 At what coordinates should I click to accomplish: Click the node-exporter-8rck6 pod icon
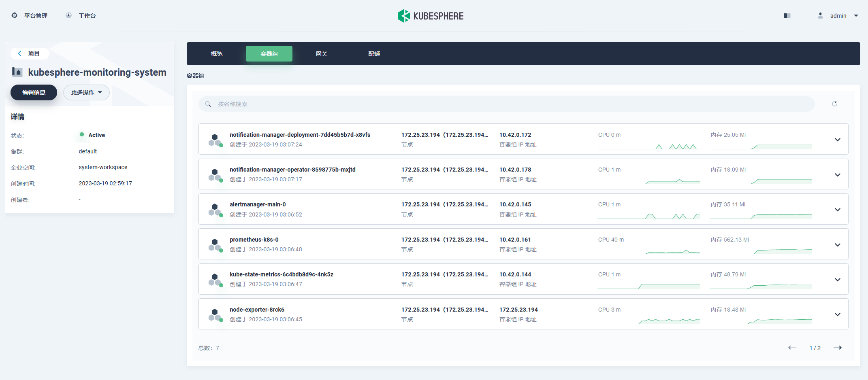pos(215,314)
